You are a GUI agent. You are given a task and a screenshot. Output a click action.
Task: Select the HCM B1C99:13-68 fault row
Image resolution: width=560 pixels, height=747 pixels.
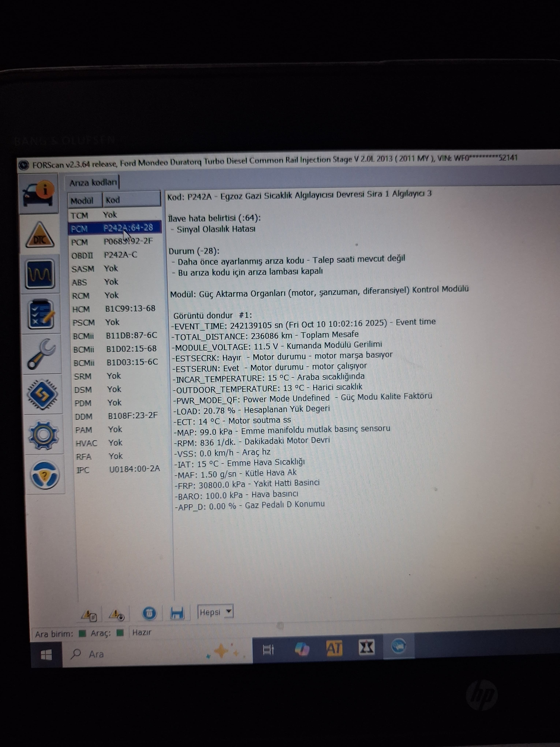[115, 309]
